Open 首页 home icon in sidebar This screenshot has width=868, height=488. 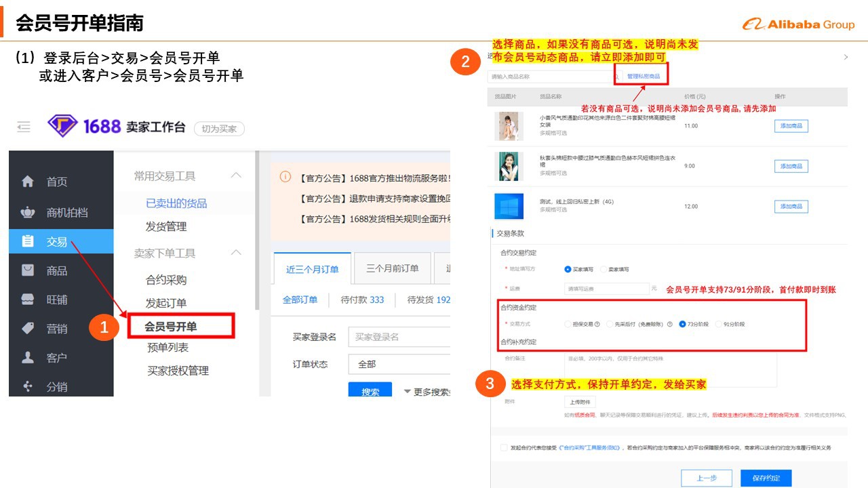pyautogui.click(x=28, y=182)
